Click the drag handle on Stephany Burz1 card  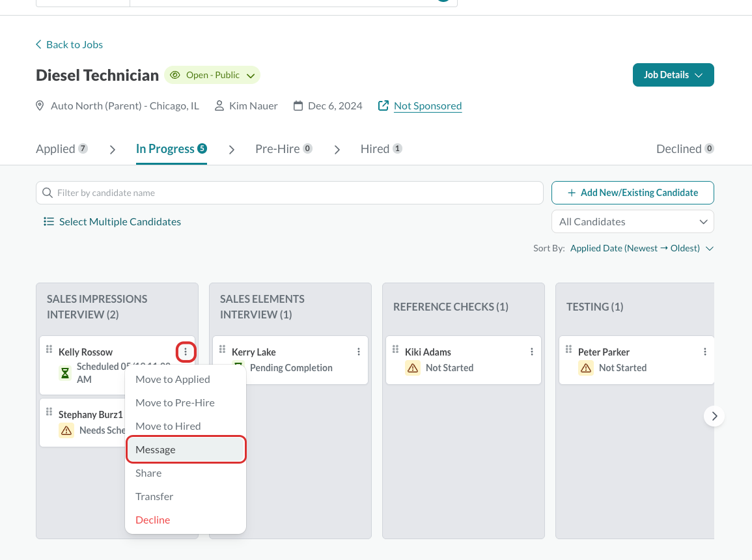click(49, 412)
